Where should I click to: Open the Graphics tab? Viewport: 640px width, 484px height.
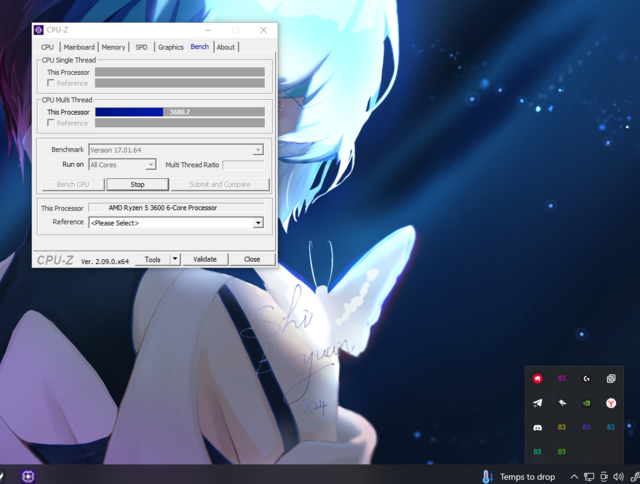[x=171, y=47]
